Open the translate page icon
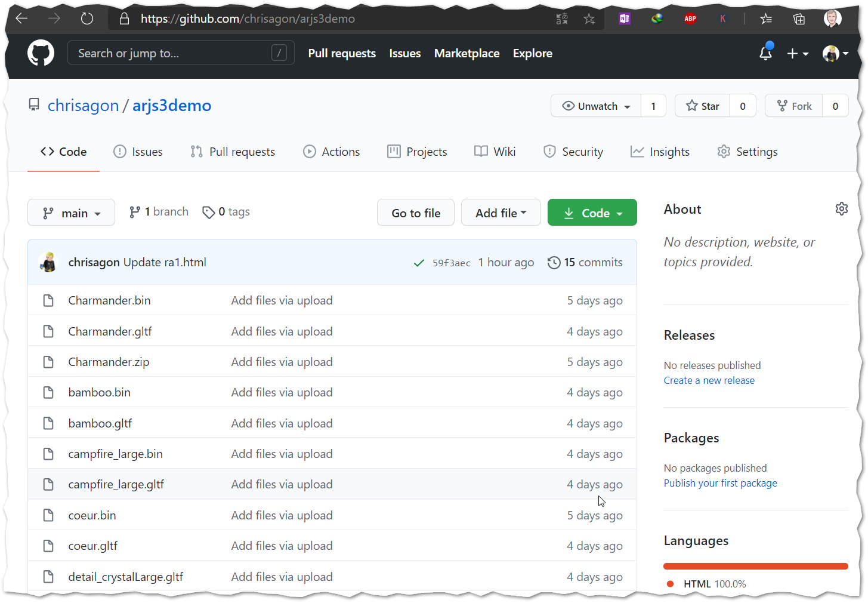The height and width of the screenshot is (603, 868). click(x=562, y=19)
